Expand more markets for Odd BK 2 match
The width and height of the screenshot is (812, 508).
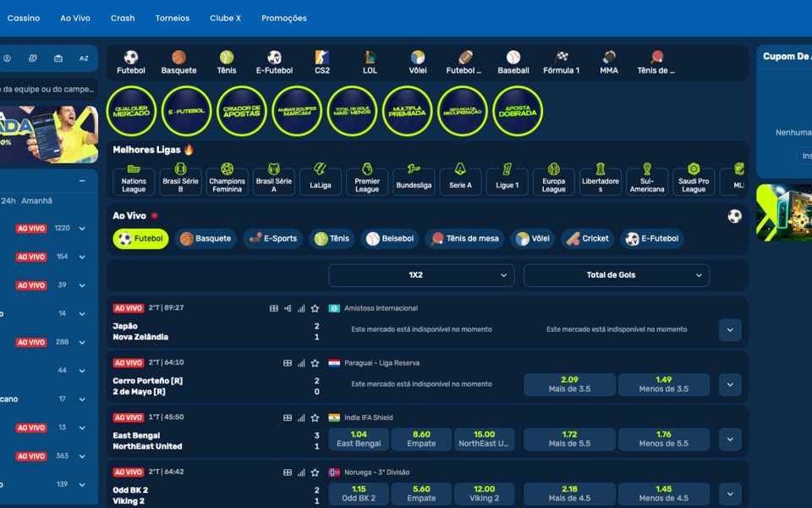(x=730, y=494)
